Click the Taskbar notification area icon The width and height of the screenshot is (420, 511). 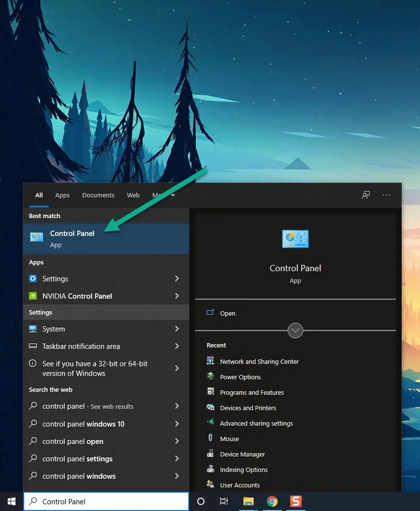(33, 346)
